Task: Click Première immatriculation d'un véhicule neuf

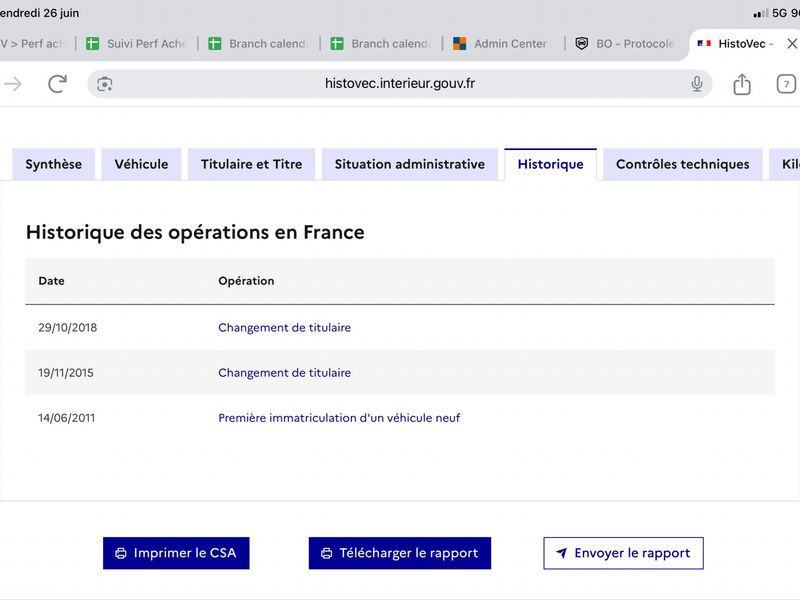Action: (x=339, y=418)
